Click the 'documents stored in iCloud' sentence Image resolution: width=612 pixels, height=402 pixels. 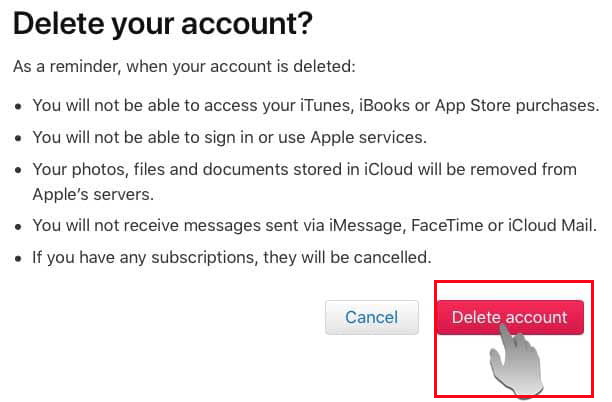click(304, 170)
